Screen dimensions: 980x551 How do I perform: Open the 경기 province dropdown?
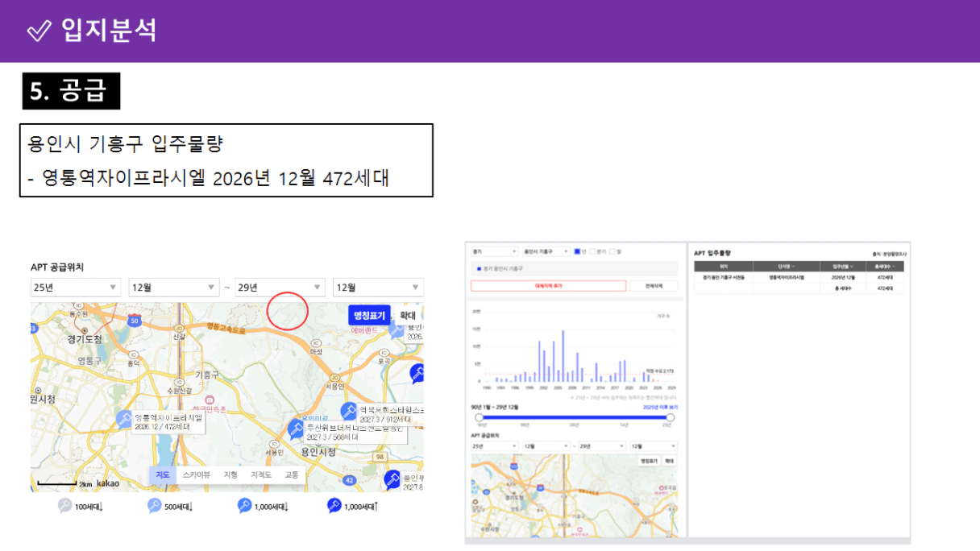[495, 251]
